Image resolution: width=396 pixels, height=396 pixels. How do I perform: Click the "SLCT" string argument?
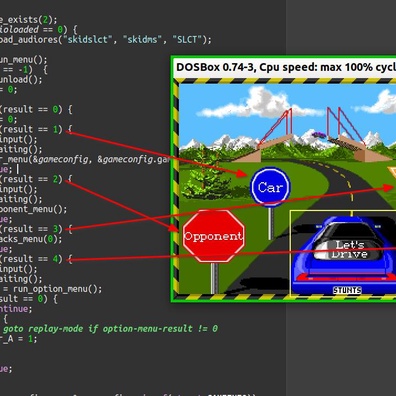coord(187,40)
